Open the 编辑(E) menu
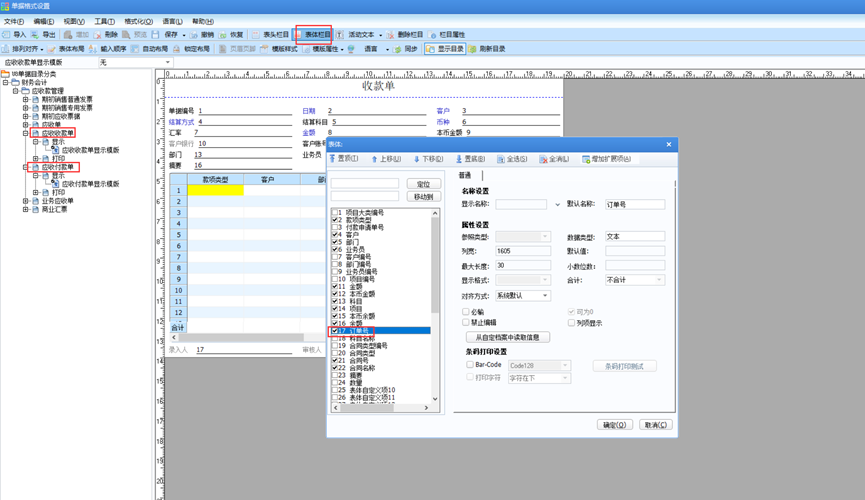 pyautogui.click(x=44, y=22)
